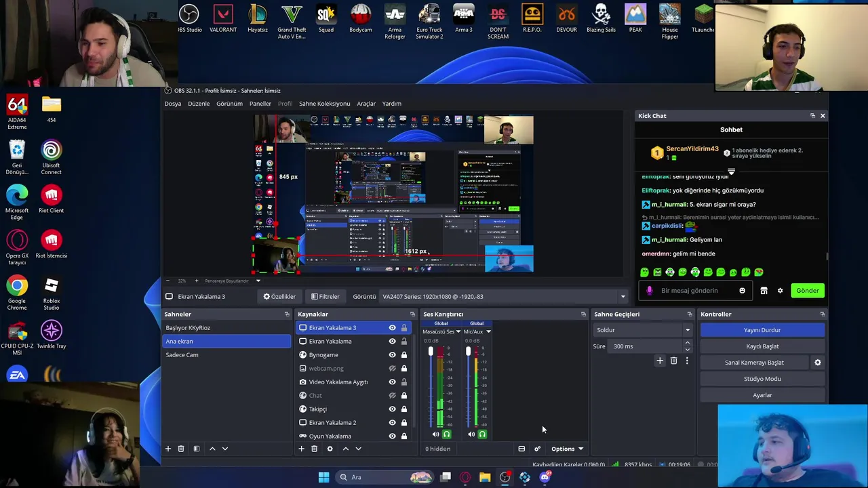Open scene filters icon in Sahneler panel
Image resolution: width=868 pixels, height=488 pixels.
pos(197,449)
